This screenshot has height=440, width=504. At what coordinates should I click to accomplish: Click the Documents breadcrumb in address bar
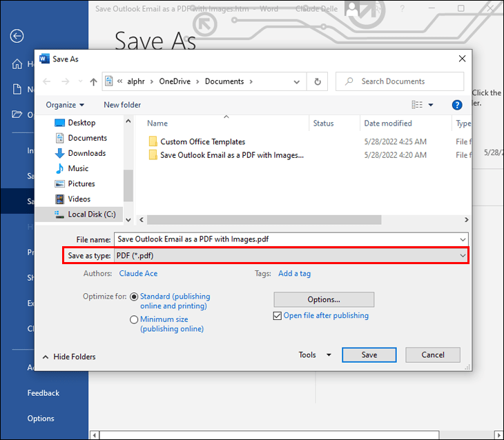(224, 81)
